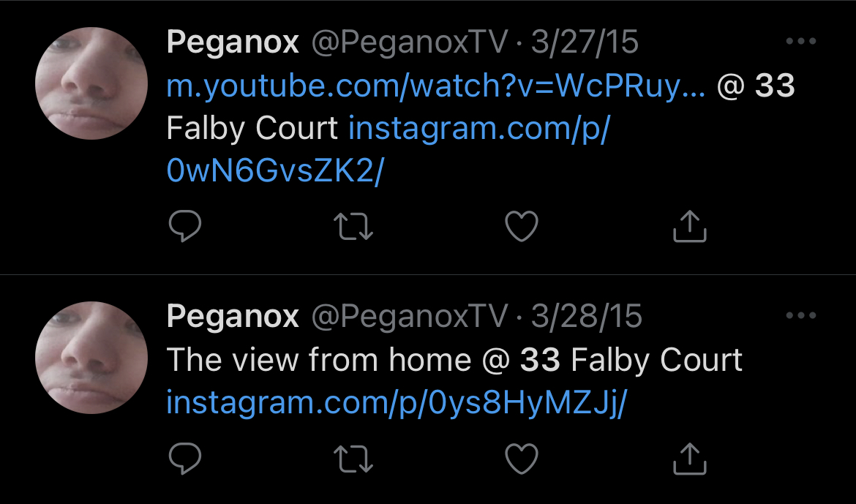856x504 pixels.
Task: Click @PeganoxTV handle on the 3/28/15 tweet
Action: click(x=410, y=316)
